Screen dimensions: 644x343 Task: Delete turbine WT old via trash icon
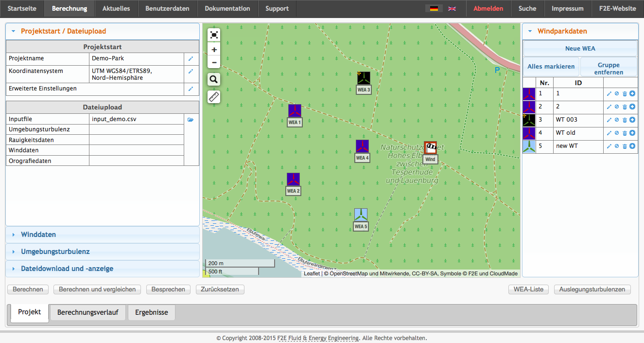pyautogui.click(x=625, y=133)
